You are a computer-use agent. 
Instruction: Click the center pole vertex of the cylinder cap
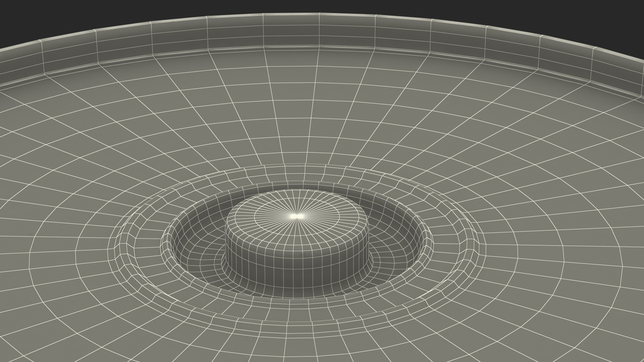pos(297,216)
